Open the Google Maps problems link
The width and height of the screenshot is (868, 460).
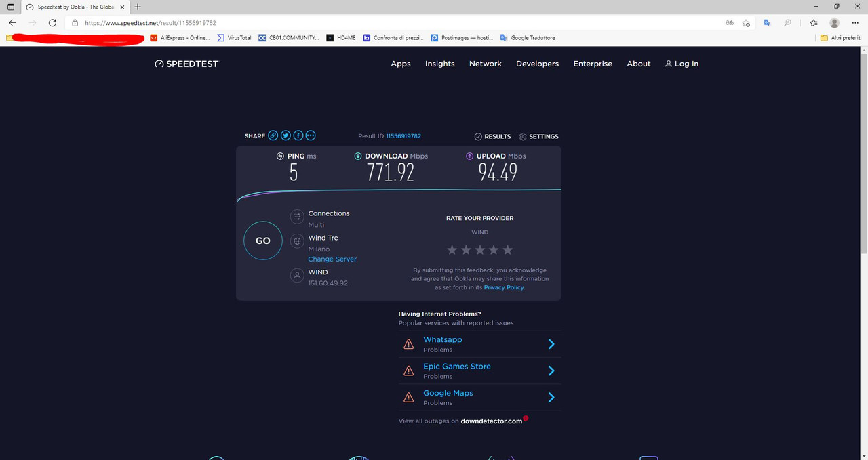coord(448,393)
